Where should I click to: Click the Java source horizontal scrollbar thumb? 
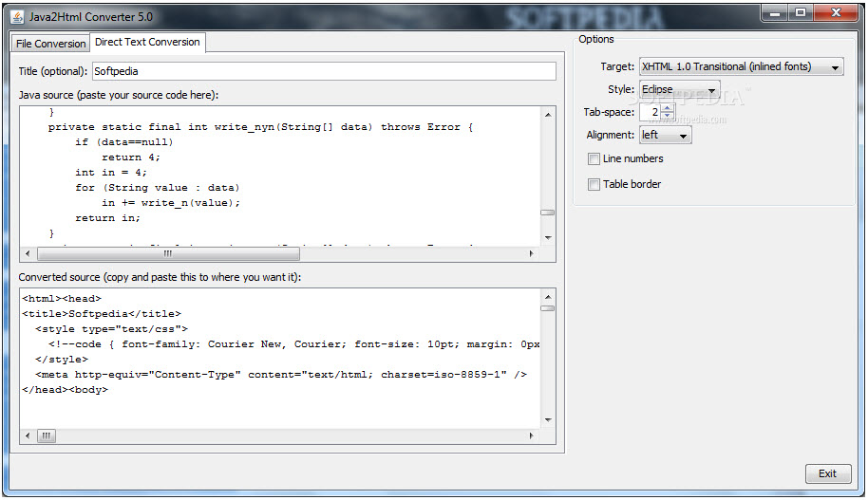pyautogui.click(x=168, y=253)
